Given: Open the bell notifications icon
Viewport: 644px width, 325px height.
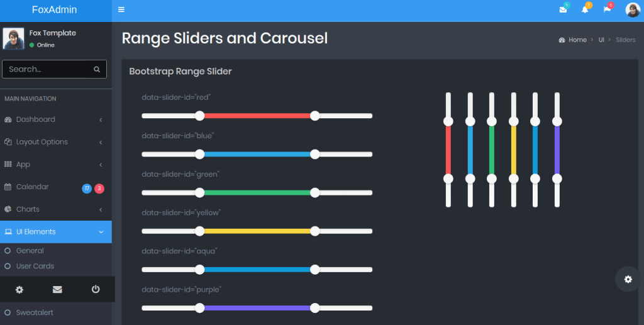Looking at the screenshot, I should (x=585, y=9).
